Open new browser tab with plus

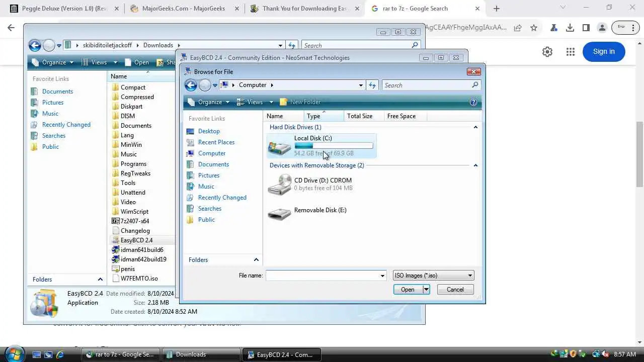click(497, 9)
